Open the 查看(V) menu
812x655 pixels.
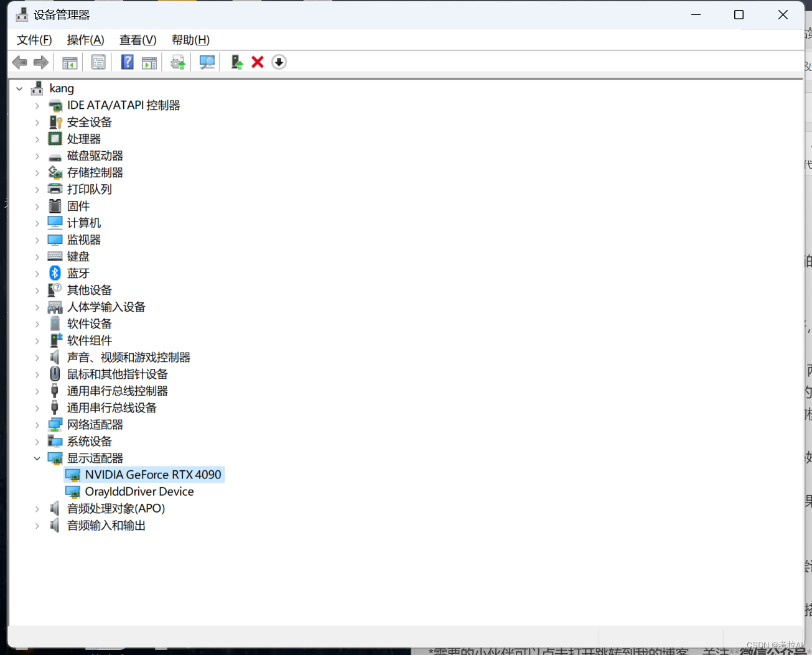pos(138,40)
